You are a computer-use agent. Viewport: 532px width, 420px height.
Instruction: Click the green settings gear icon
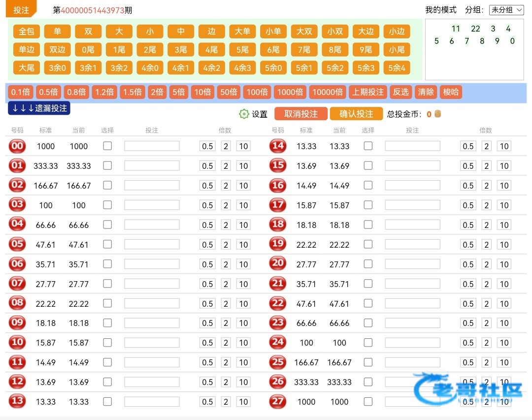click(244, 114)
